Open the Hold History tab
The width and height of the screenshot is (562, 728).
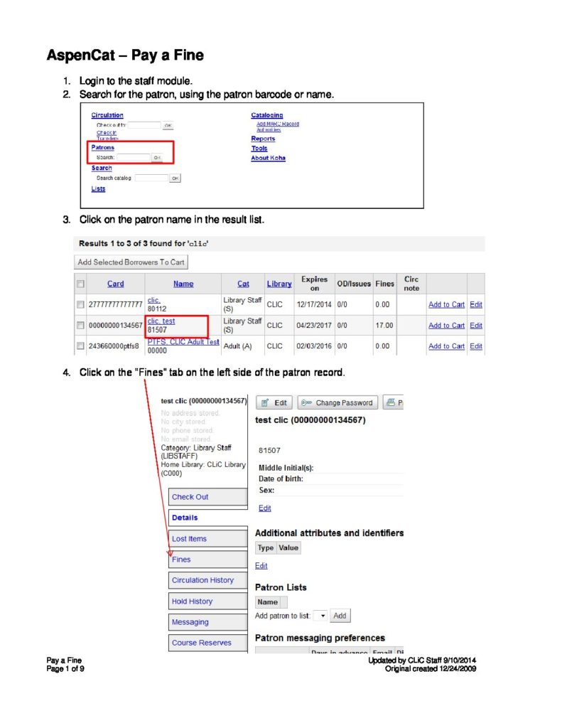pyautogui.click(x=192, y=601)
